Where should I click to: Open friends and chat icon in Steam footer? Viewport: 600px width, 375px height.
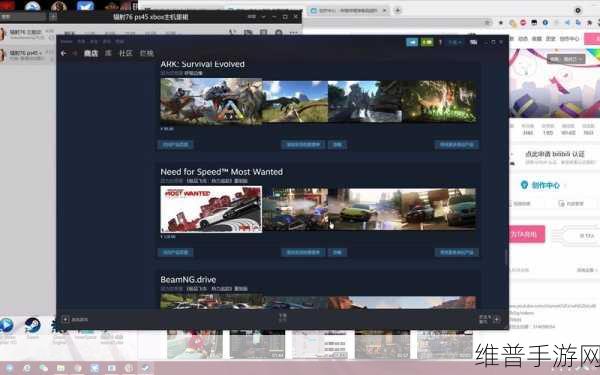pyautogui.click(x=496, y=319)
